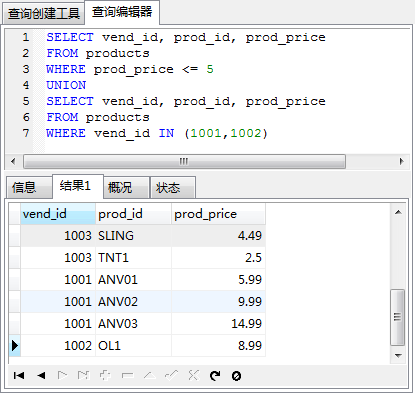This screenshot has height=394, width=415.
Task: Switch to 查询创建工具 tab
Action: [44, 14]
